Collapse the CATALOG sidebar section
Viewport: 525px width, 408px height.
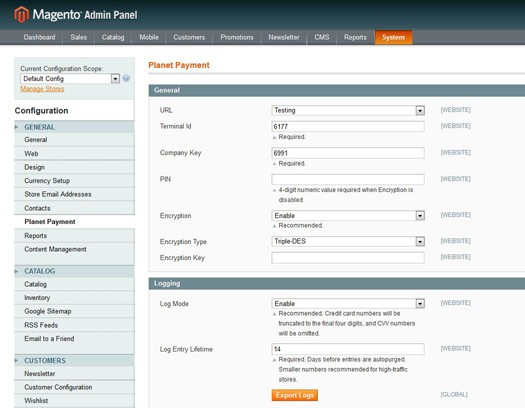point(74,271)
